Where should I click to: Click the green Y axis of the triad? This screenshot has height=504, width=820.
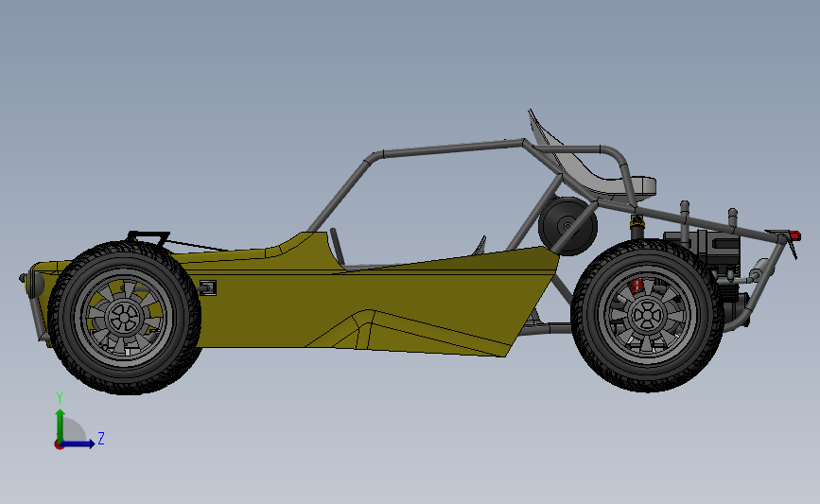pos(61,426)
